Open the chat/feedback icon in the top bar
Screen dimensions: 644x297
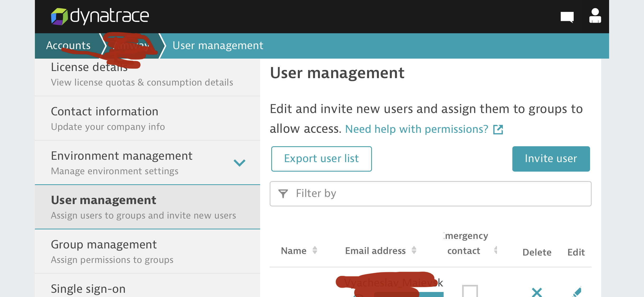[567, 16]
